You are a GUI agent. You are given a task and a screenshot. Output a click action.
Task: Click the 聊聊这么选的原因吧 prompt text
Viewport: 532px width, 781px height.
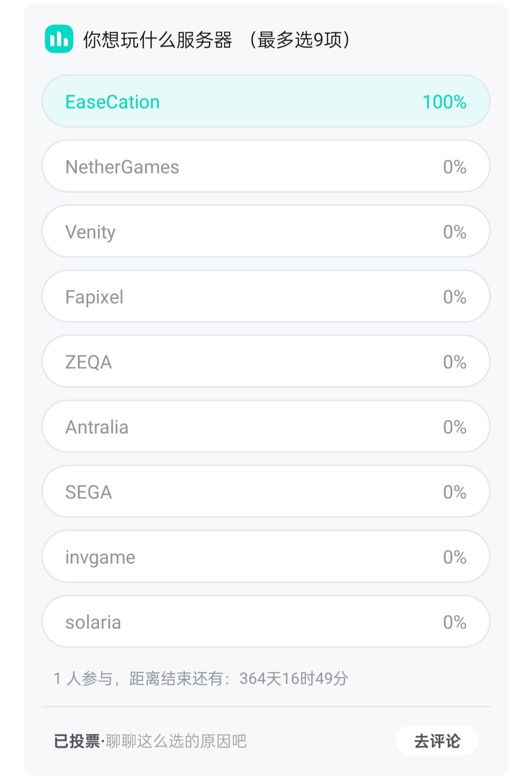(176, 741)
